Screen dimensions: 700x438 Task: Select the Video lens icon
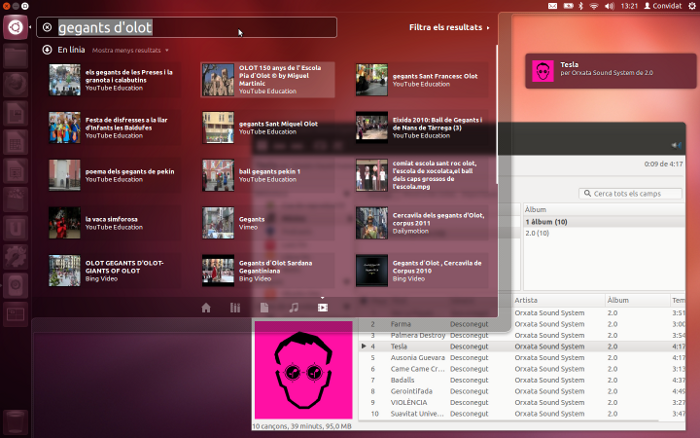coord(323,308)
